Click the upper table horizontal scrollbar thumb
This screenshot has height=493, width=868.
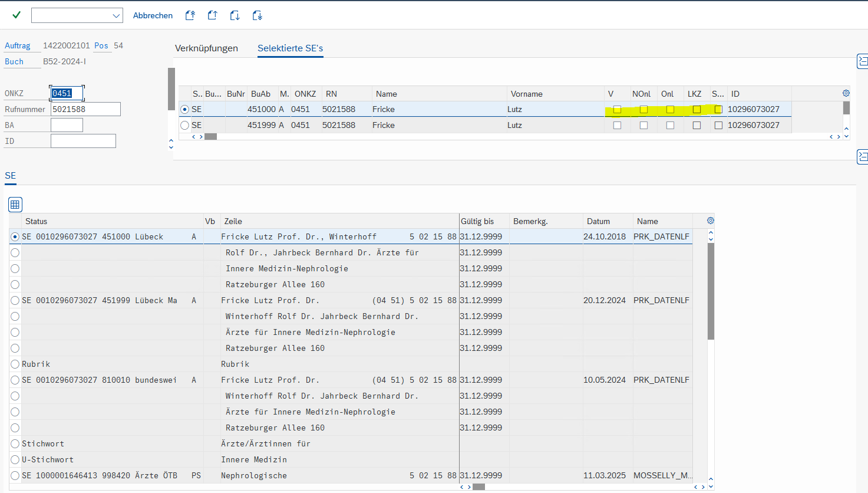point(210,137)
